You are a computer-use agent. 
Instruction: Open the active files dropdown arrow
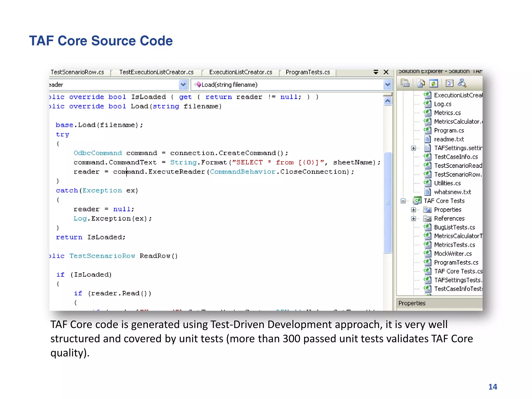click(x=376, y=72)
